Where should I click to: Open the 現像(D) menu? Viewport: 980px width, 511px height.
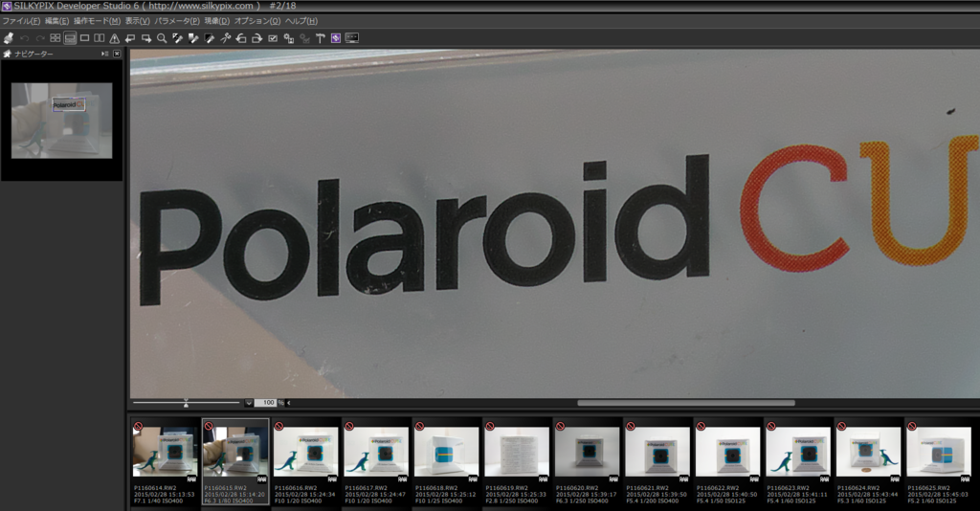[217, 21]
